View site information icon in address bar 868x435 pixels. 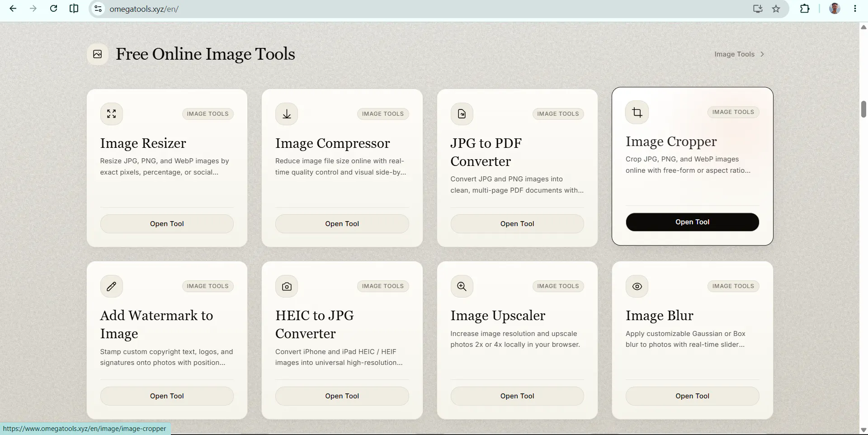[98, 9]
